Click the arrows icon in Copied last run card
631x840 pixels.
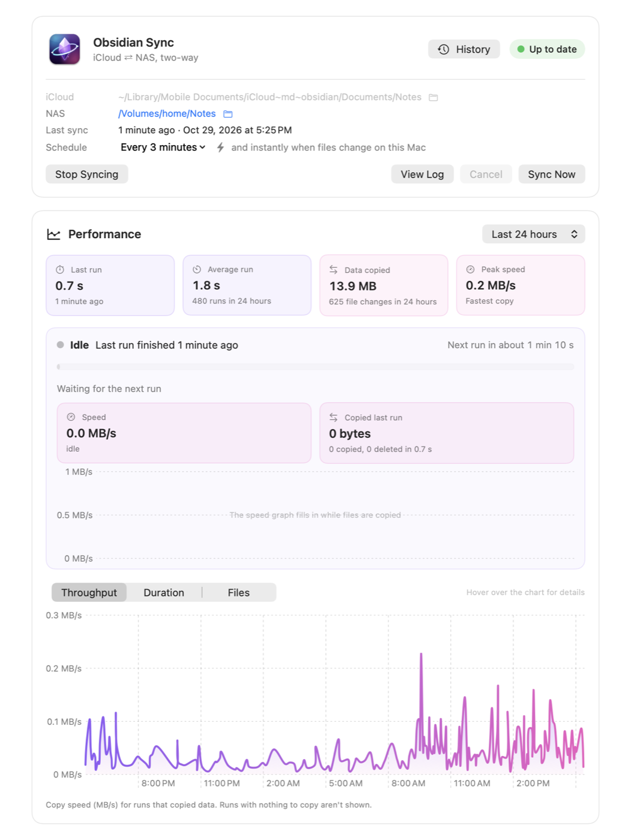[334, 418]
